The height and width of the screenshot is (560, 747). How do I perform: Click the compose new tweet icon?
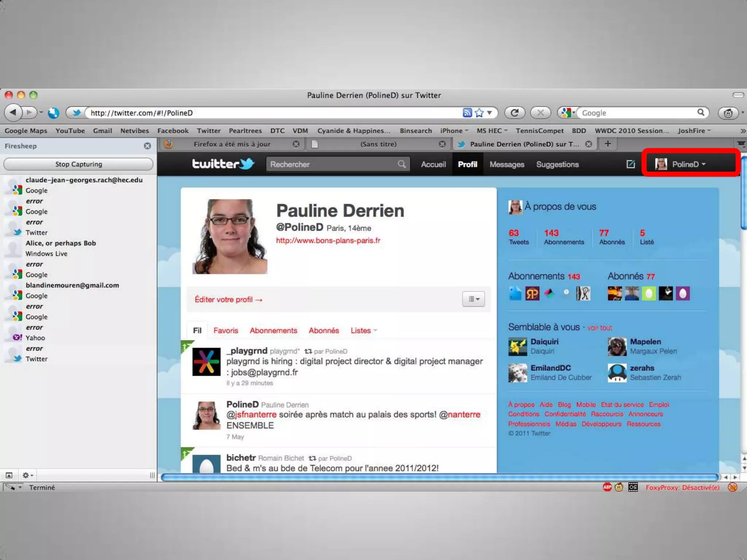click(x=631, y=164)
